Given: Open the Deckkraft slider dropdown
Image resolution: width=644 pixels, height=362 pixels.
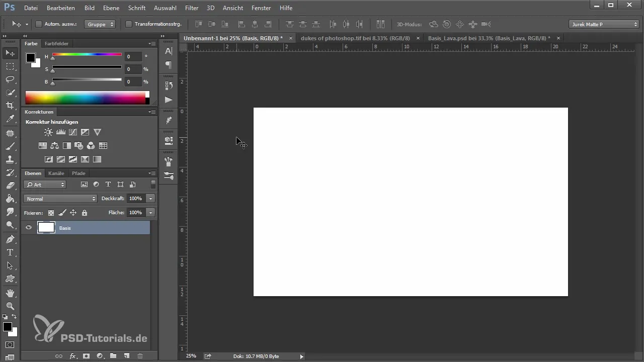Looking at the screenshot, I should pos(150,199).
